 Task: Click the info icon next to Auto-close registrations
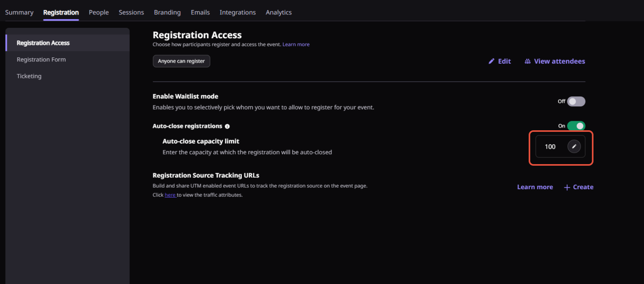[228, 126]
